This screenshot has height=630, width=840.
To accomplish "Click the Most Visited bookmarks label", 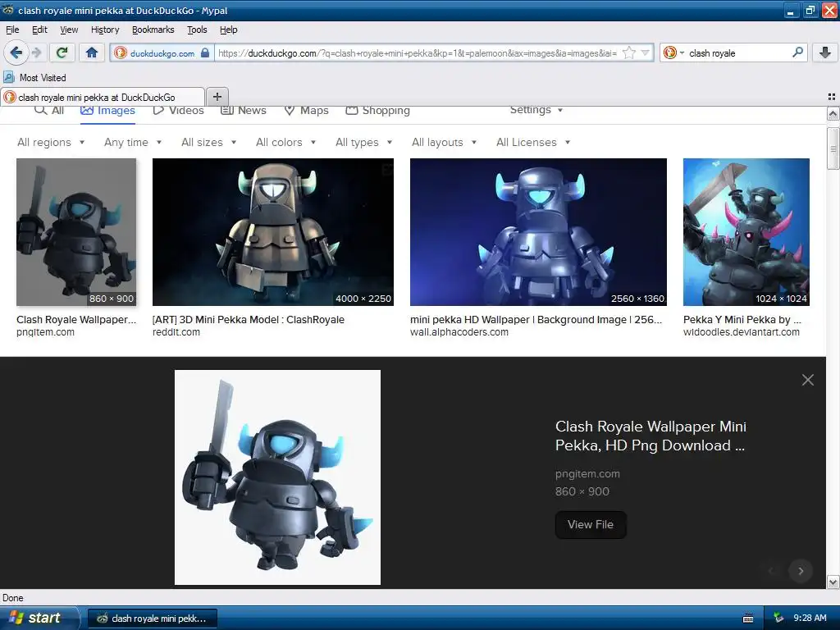I will (43, 78).
